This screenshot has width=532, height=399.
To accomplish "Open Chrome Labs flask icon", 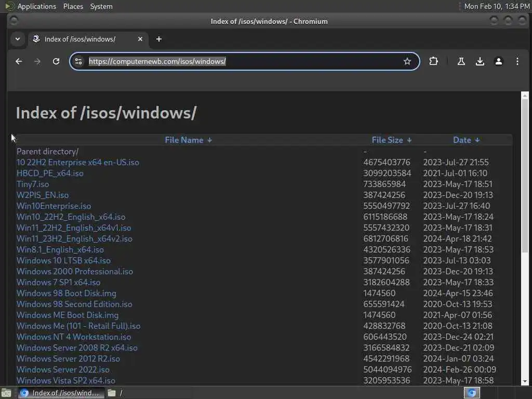I will click(x=461, y=61).
